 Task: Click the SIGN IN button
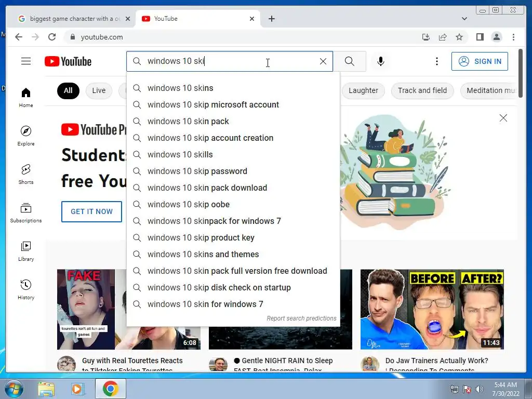480,61
